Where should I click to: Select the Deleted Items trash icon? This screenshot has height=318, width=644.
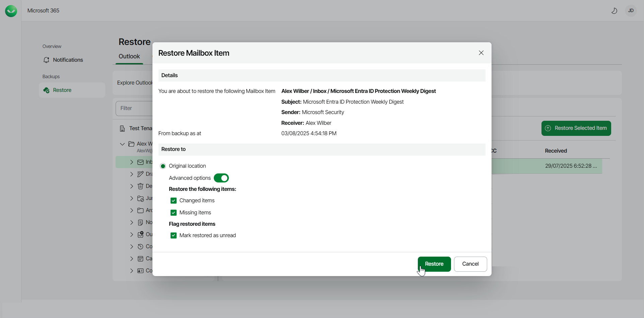140,186
